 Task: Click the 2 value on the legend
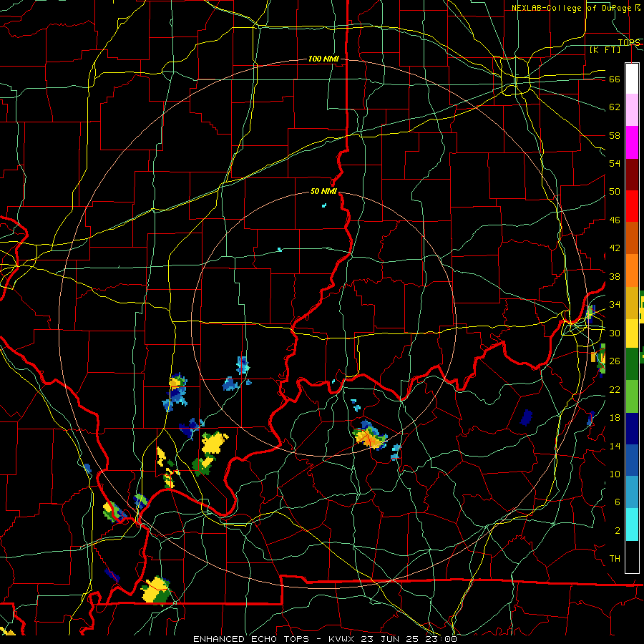tap(618, 531)
